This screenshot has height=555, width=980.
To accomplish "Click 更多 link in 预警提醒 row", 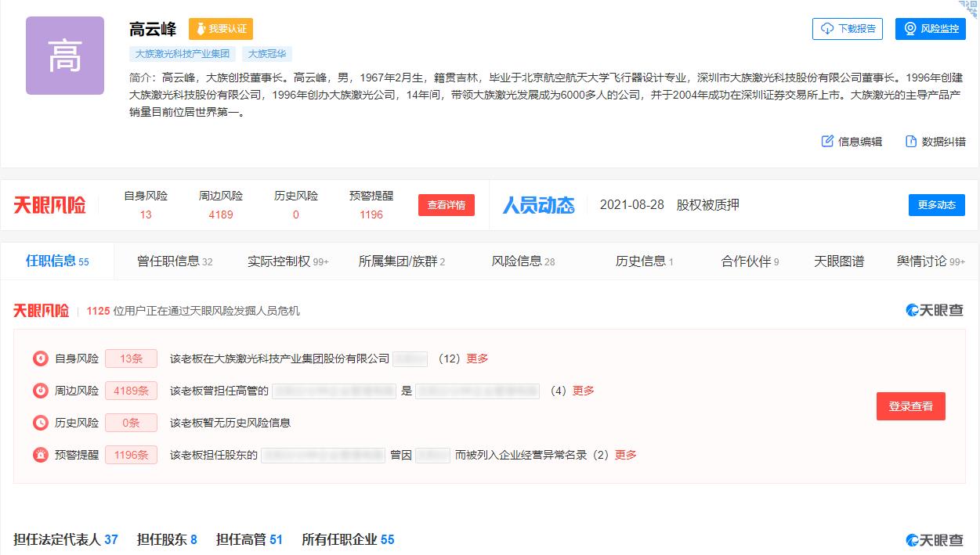I will tap(626, 455).
